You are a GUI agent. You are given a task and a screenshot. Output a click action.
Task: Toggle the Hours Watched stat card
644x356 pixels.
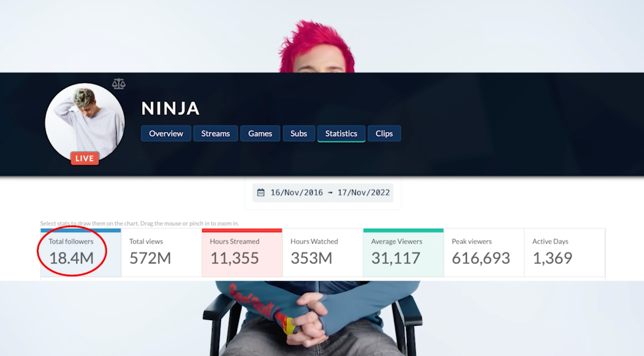click(x=323, y=253)
